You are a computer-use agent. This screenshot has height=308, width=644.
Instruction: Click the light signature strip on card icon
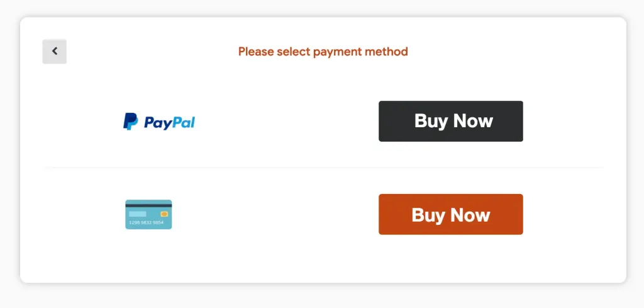pos(138,214)
